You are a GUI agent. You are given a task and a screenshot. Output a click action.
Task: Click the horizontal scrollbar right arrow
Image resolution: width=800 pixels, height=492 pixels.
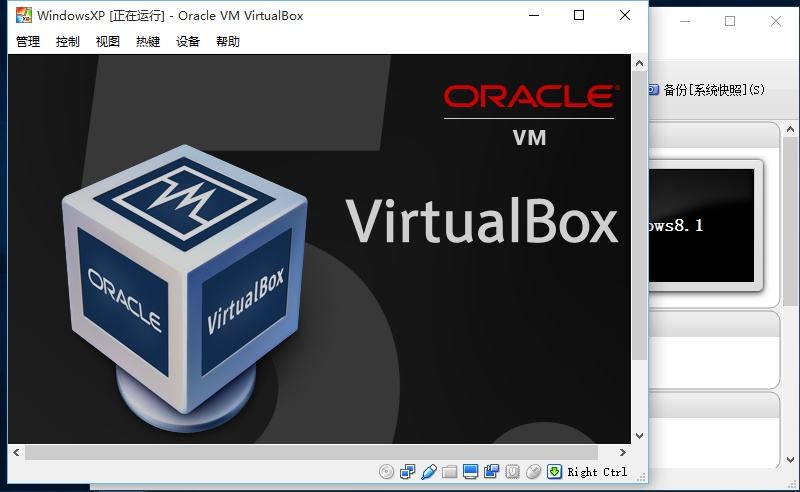pyautogui.click(x=623, y=453)
